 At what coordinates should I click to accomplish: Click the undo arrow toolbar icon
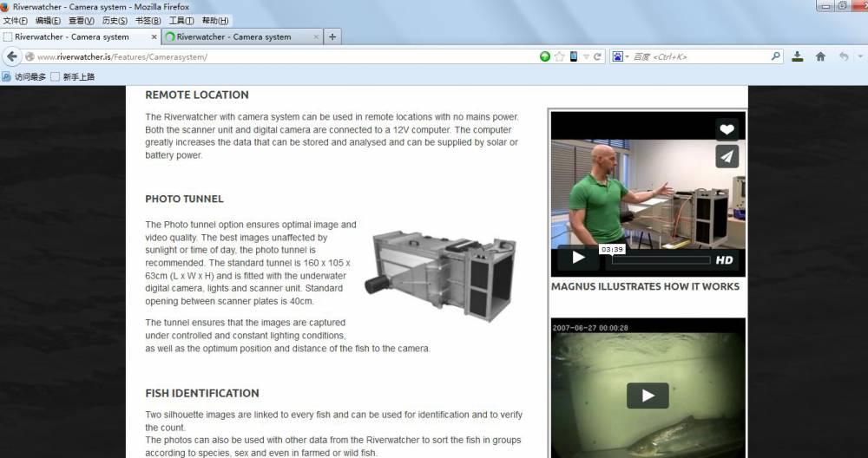[844, 56]
